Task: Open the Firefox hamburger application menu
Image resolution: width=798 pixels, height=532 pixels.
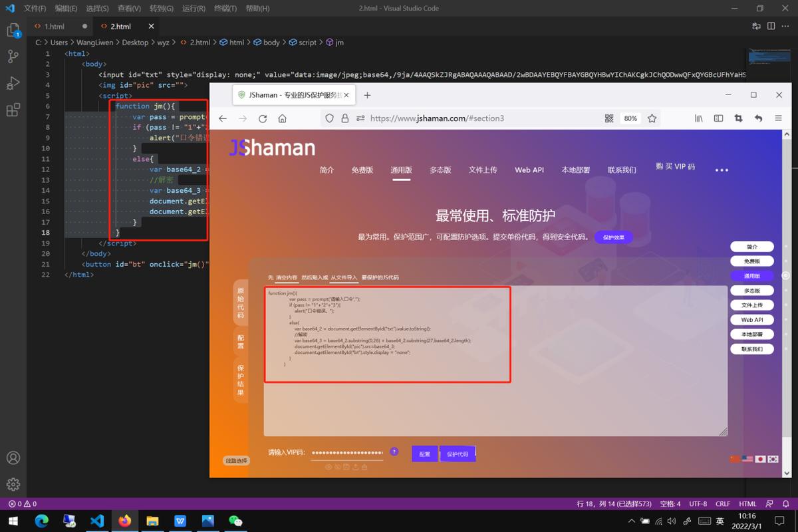Action: tap(778, 118)
